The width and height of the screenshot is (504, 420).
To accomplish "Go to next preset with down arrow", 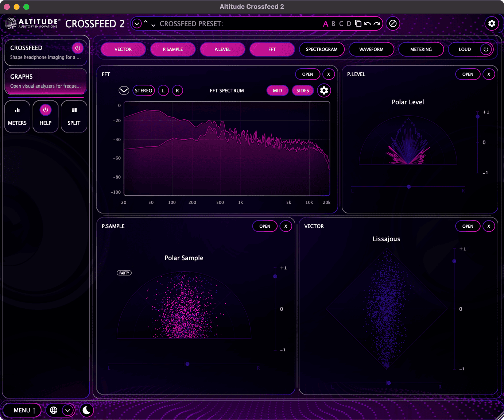I will pos(153,25).
